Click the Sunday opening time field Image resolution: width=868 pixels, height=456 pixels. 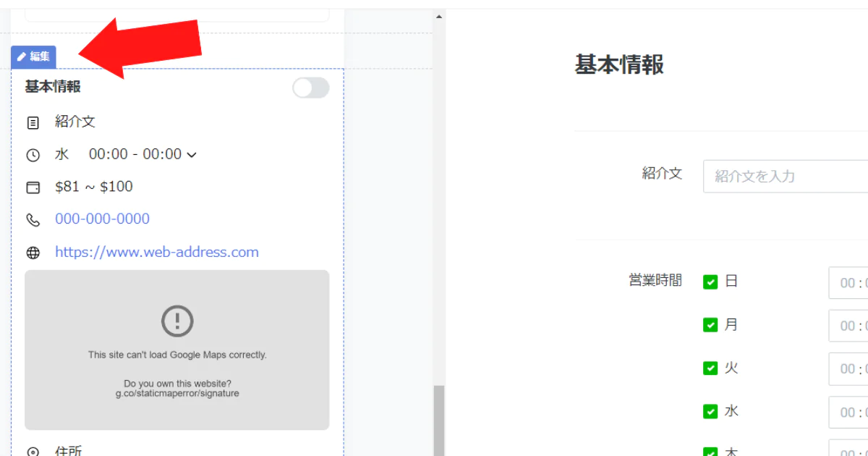(x=848, y=283)
